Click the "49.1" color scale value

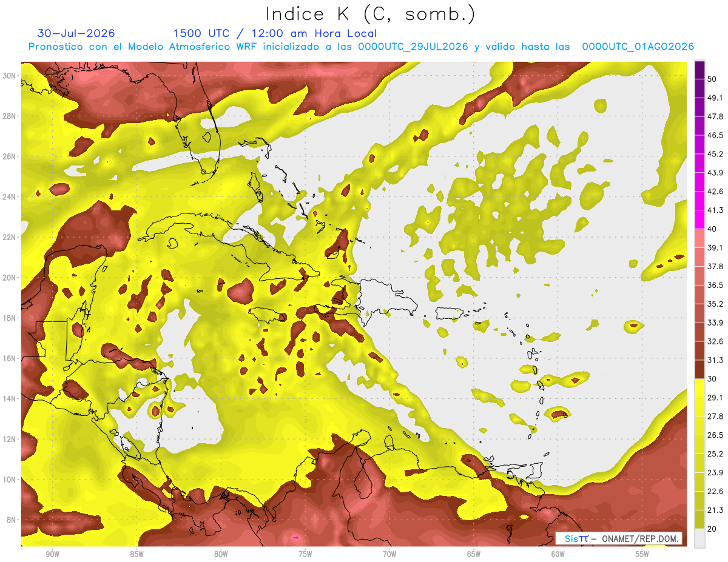(715, 98)
